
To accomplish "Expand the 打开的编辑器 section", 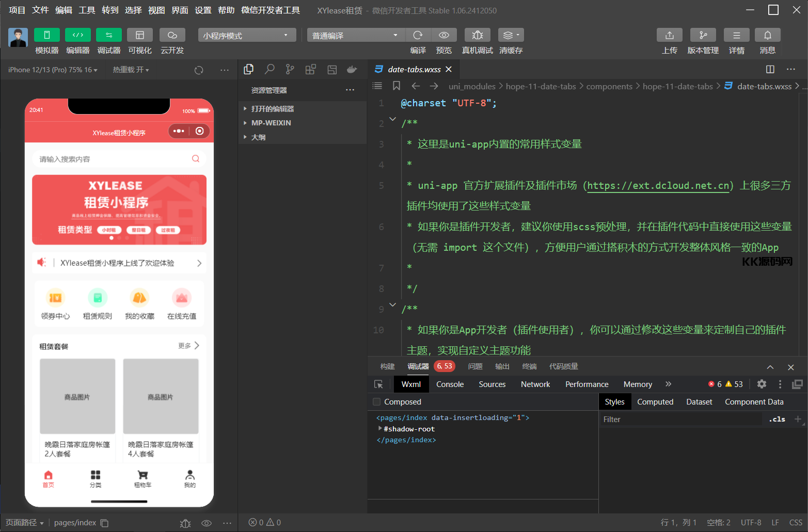I will click(303, 109).
